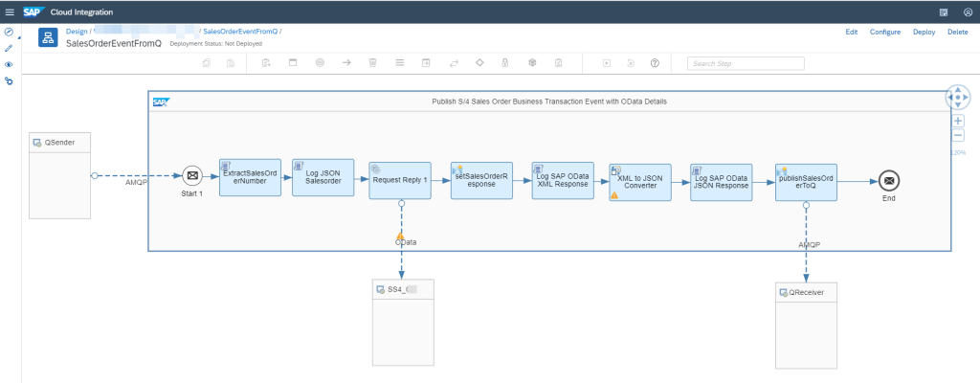Open the Settings icon in sidebar

point(9,80)
